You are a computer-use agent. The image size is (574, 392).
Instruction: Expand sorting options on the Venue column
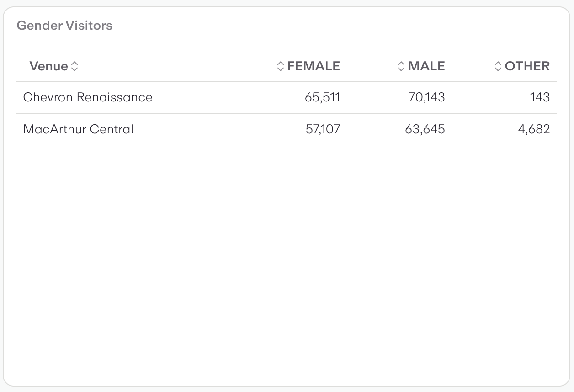click(x=74, y=66)
